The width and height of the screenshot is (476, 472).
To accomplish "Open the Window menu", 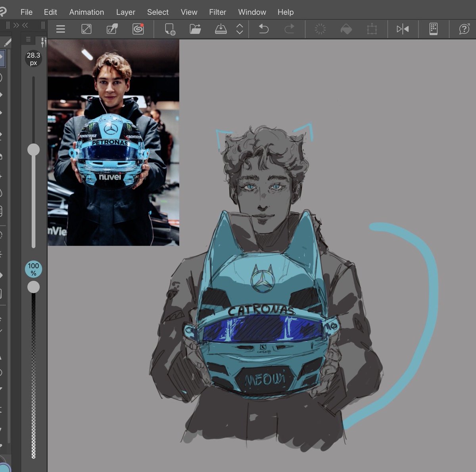I will [x=252, y=12].
